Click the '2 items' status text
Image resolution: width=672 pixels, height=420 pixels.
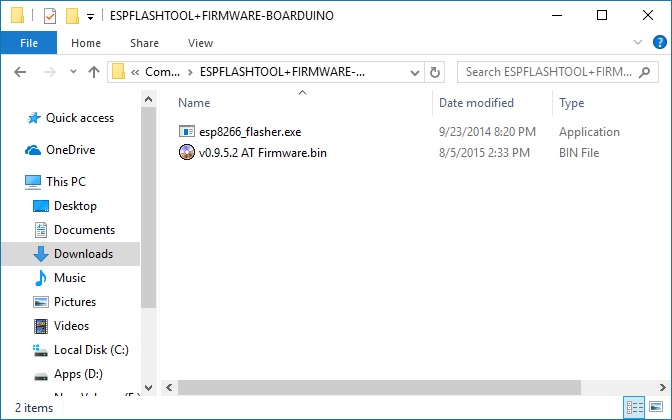click(x=34, y=408)
